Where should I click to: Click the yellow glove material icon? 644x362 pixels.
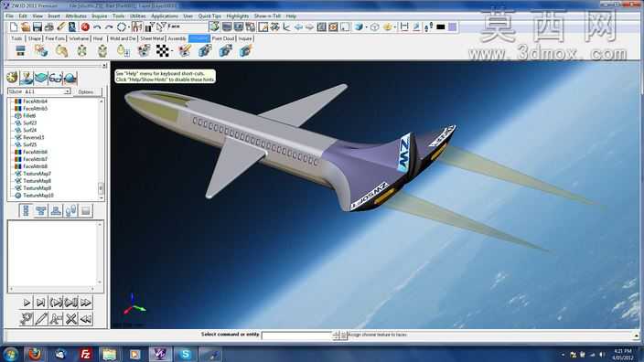coord(61,51)
